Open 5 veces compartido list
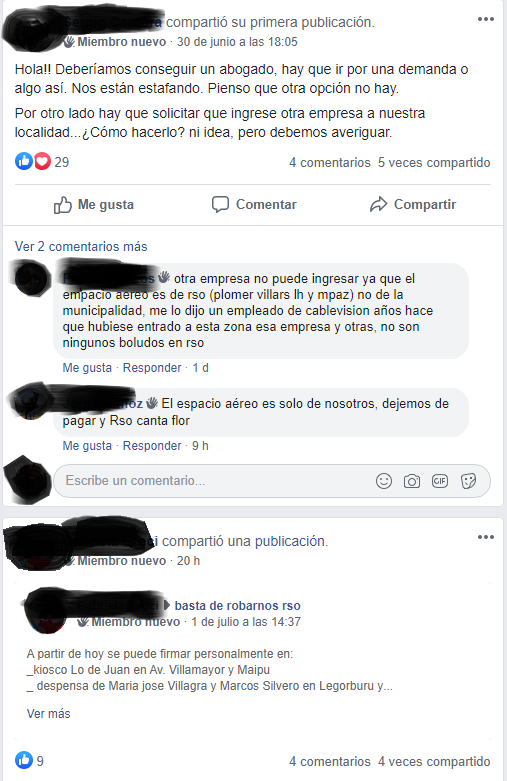 [x=434, y=163]
